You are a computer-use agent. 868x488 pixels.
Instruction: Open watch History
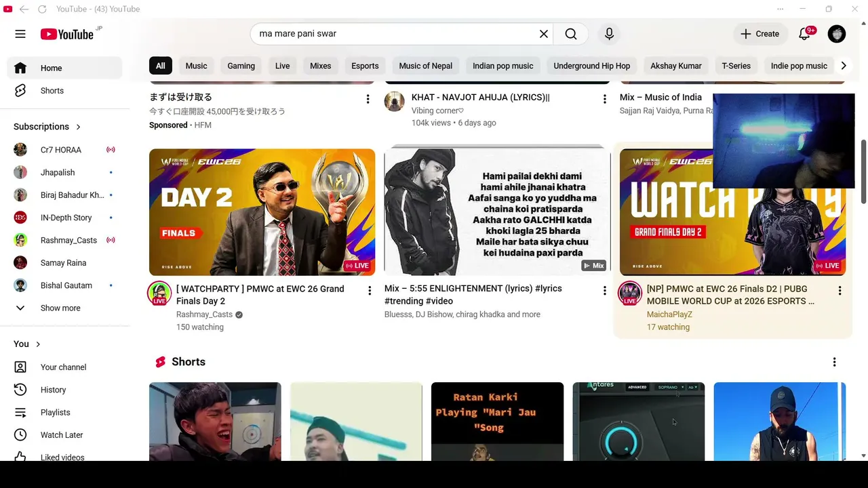click(64, 390)
